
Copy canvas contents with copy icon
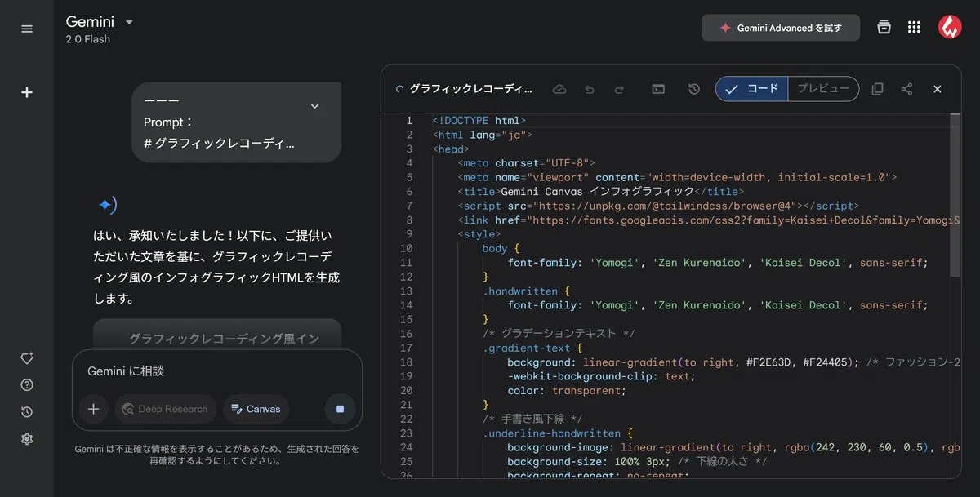[x=877, y=89]
